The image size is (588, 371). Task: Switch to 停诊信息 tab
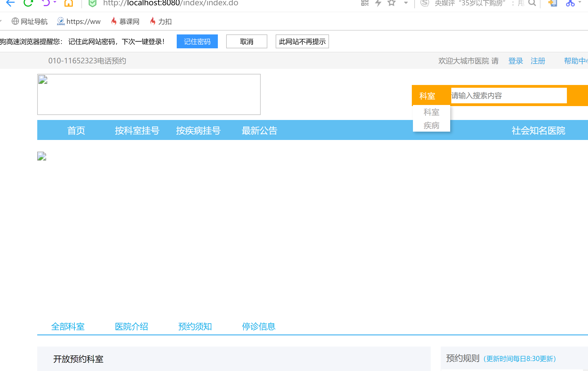pyautogui.click(x=259, y=327)
